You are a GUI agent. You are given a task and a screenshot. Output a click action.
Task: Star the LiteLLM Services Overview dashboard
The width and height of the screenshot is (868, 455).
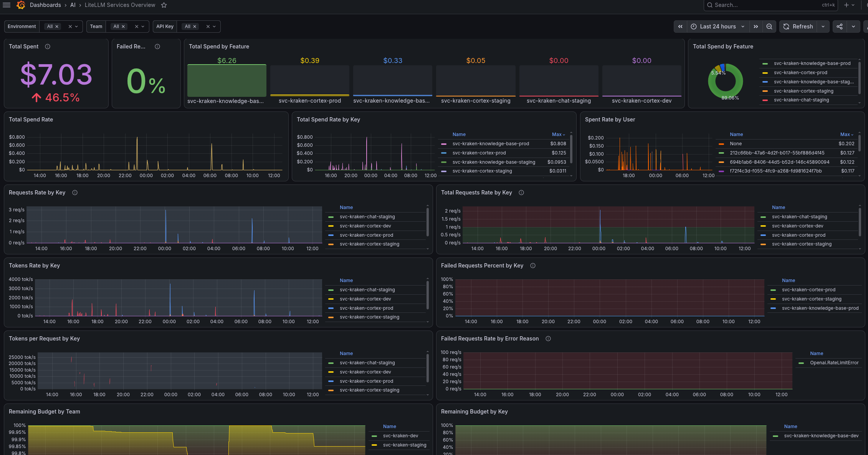(164, 5)
